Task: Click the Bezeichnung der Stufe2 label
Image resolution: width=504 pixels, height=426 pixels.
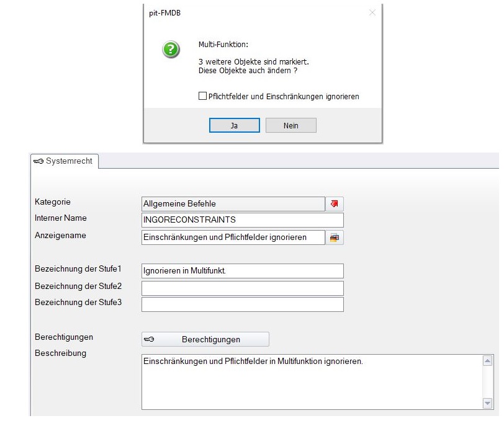Action: coord(78,286)
